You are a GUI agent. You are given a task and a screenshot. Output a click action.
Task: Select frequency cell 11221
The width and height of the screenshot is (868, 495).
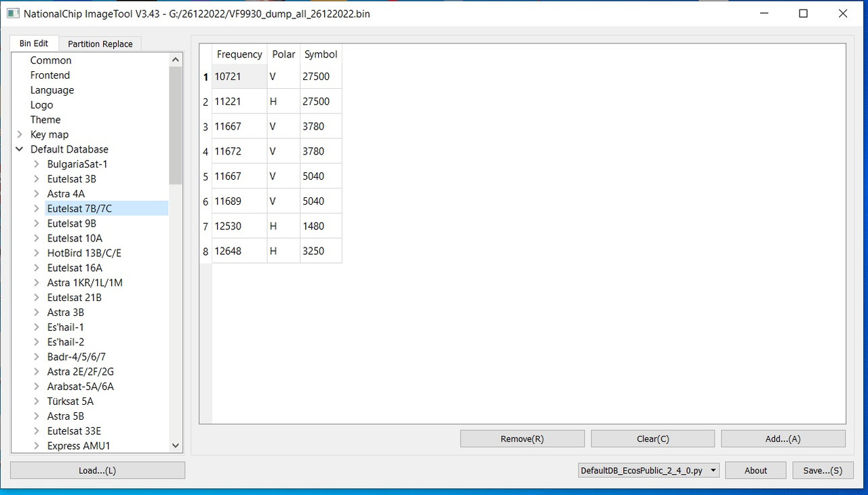point(239,102)
